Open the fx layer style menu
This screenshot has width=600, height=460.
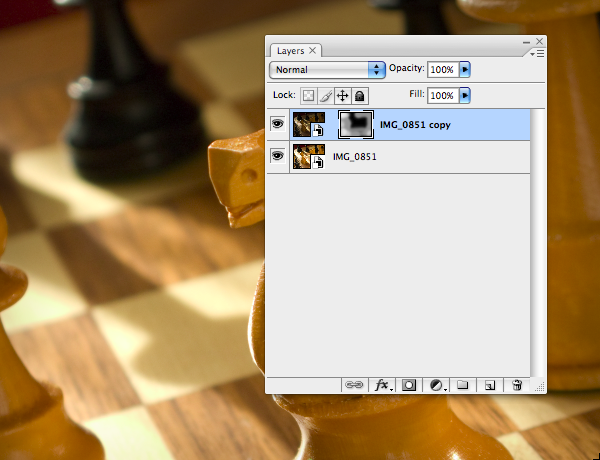382,385
